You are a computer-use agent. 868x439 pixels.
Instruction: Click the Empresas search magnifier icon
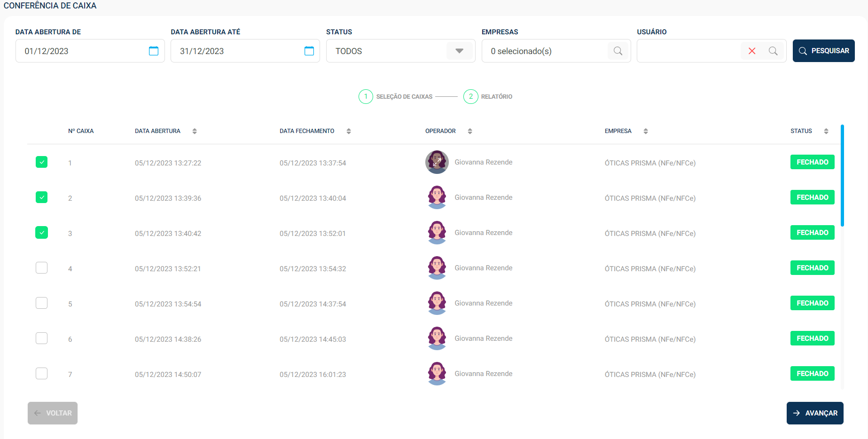(x=618, y=51)
